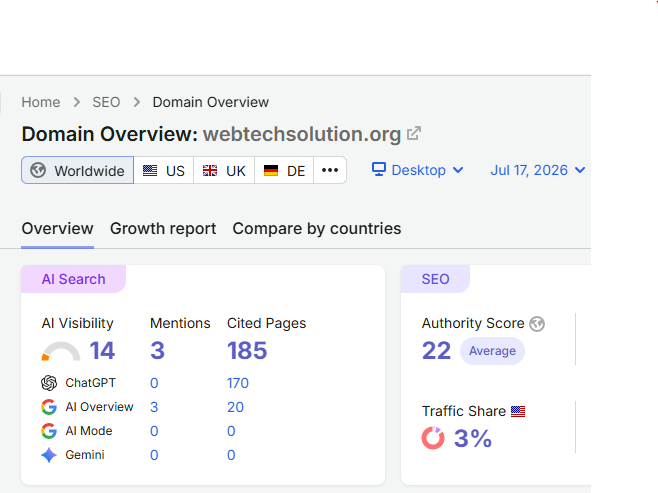This screenshot has width=658, height=493.
Task: Click the SEO section label
Action: click(x=435, y=279)
